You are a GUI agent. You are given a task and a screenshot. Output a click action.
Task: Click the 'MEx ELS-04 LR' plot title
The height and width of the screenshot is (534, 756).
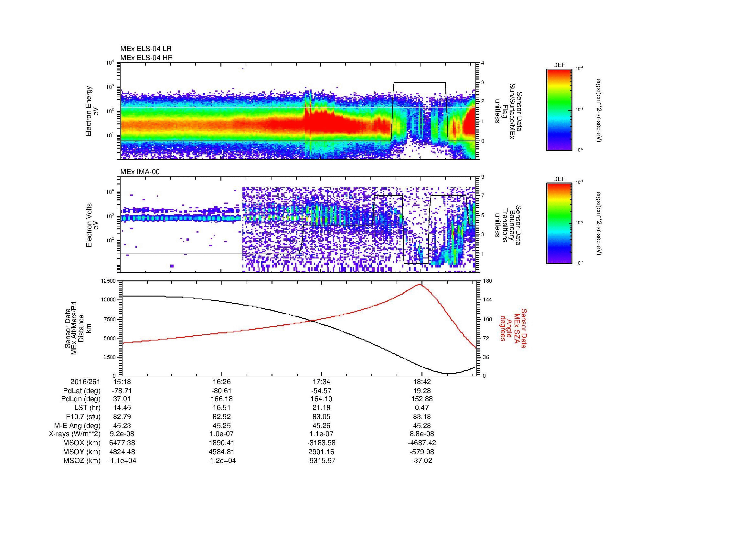[146, 49]
